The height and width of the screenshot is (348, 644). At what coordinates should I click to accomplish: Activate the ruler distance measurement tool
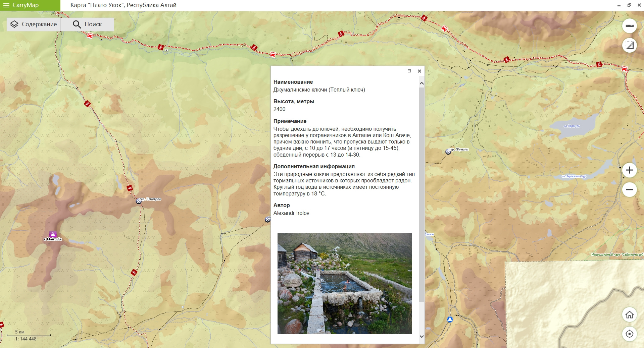click(x=629, y=26)
